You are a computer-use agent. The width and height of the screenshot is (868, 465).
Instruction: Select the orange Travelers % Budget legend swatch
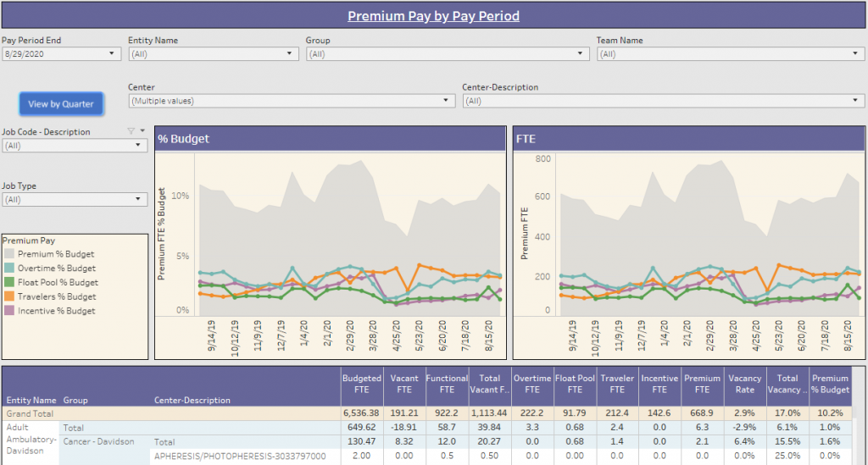tap(9, 296)
